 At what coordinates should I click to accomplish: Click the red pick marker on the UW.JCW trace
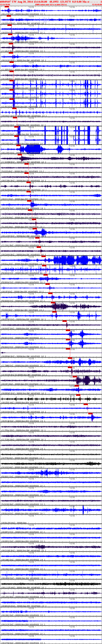coord(6,6)
